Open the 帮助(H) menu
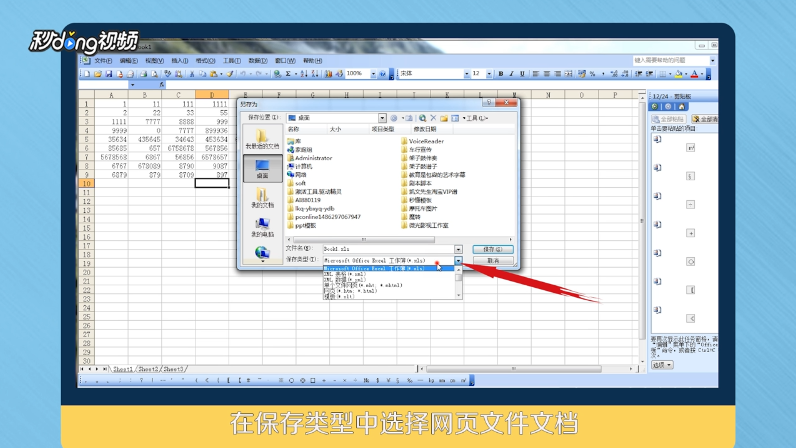The width and height of the screenshot is (796, 448). point(312,61)
